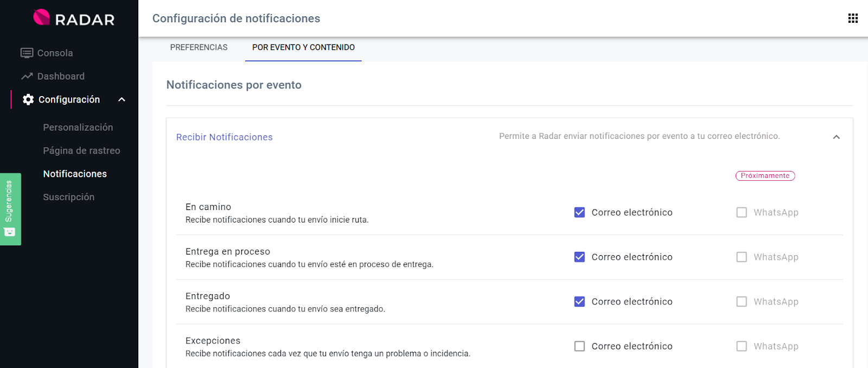Click the Configuración gear icon
This screenshot has width=868, height=368.
pyautogui.click(x=28, y=99)
